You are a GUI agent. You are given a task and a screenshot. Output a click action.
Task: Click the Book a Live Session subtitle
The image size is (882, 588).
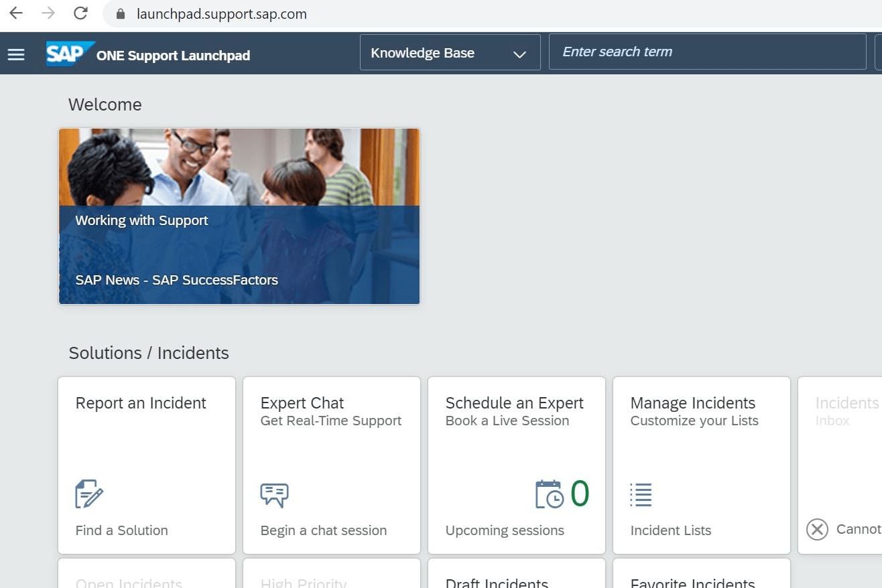pos(507,421)
